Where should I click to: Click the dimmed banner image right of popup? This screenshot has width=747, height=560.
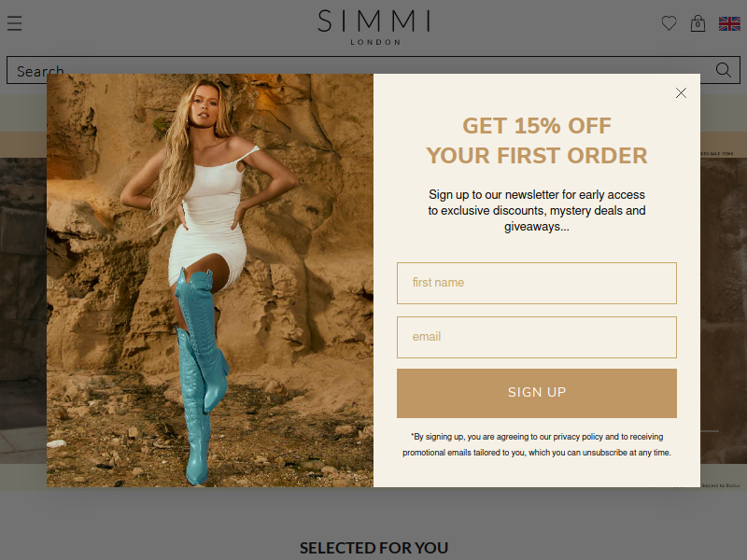723,311
